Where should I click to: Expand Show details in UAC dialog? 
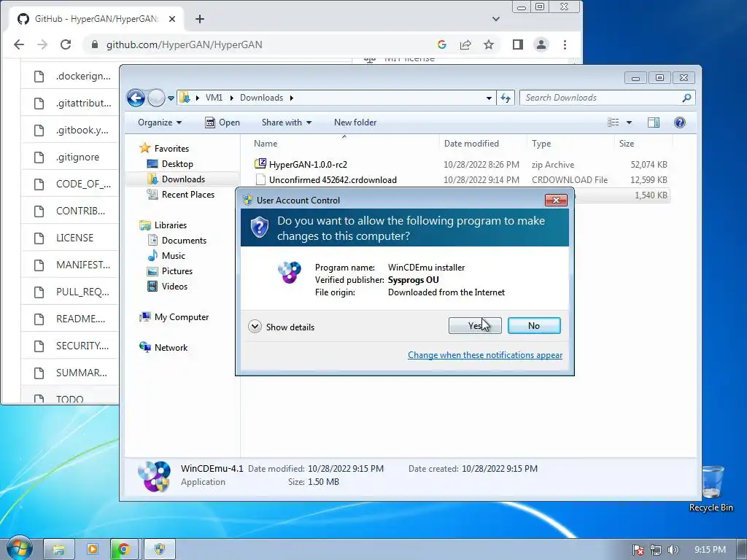[x=281, y=327]
